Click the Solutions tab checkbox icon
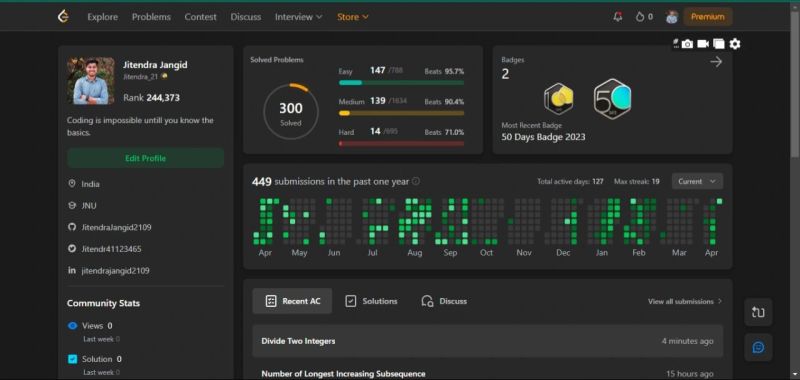 [351, 301]
